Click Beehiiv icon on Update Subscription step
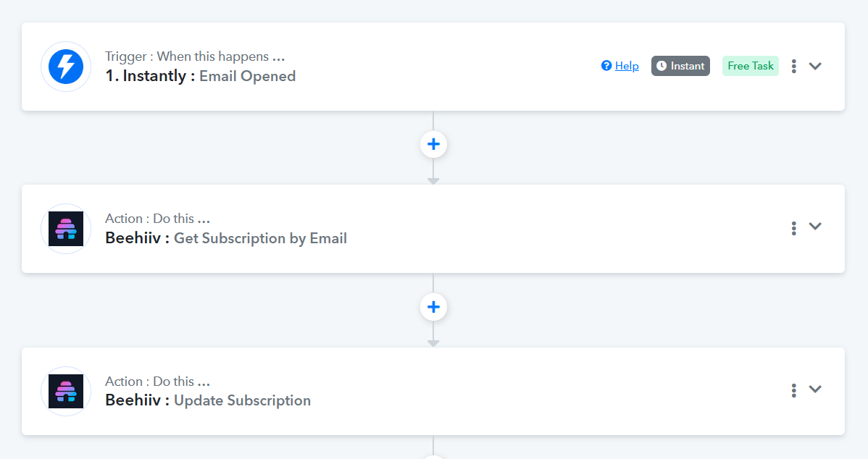The height and width of the screenshot is (459, 868). (x=66, y=392)
